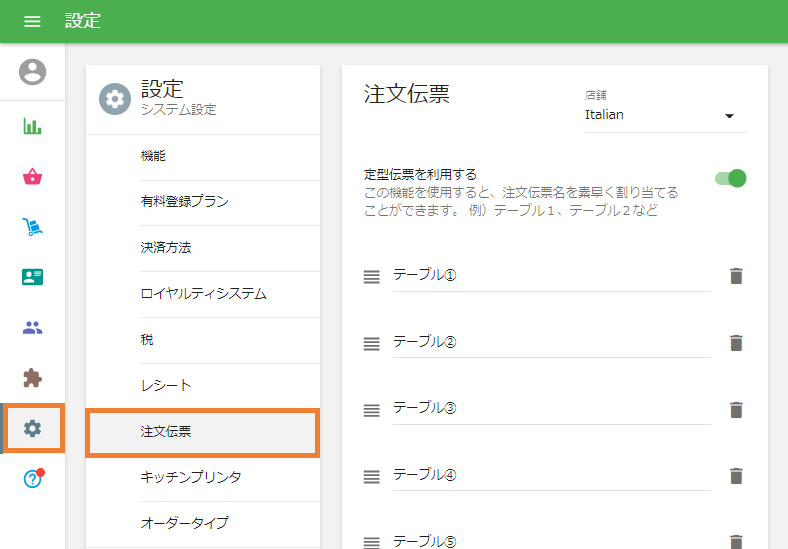The height and width of the screenshot is (549, 788).
Task: Click the help question mark icon
Action: (33, 479)
